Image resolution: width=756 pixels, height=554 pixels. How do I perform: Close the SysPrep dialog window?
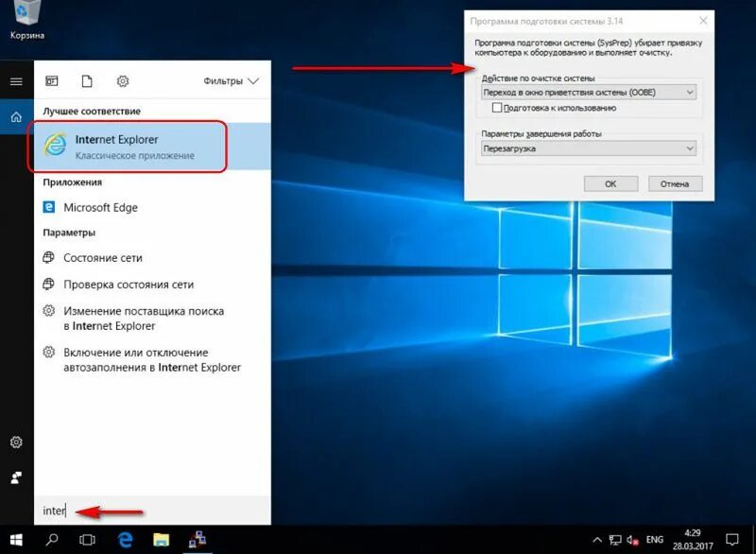[x=703, y=21]
